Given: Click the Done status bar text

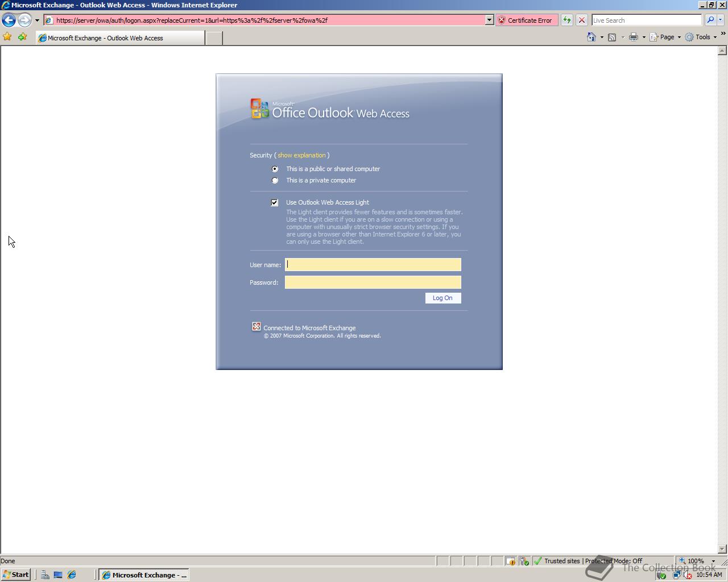Looking at the screenshot, I should pyautogui.click(x=8, y=561).
